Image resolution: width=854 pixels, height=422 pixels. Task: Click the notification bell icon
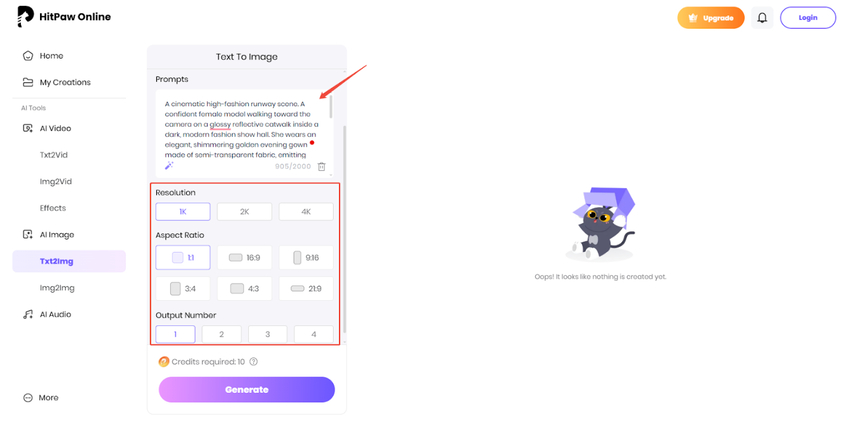click(762, 18)
